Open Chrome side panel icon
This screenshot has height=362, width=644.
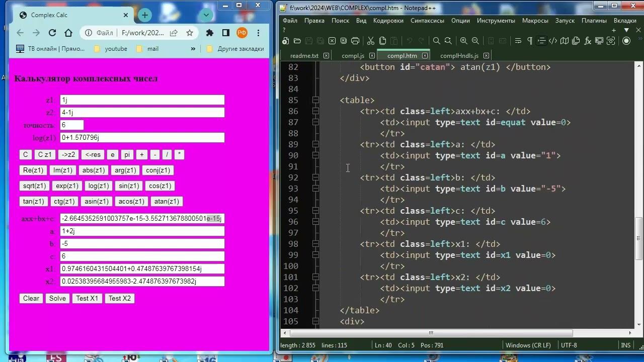[226, 33]
